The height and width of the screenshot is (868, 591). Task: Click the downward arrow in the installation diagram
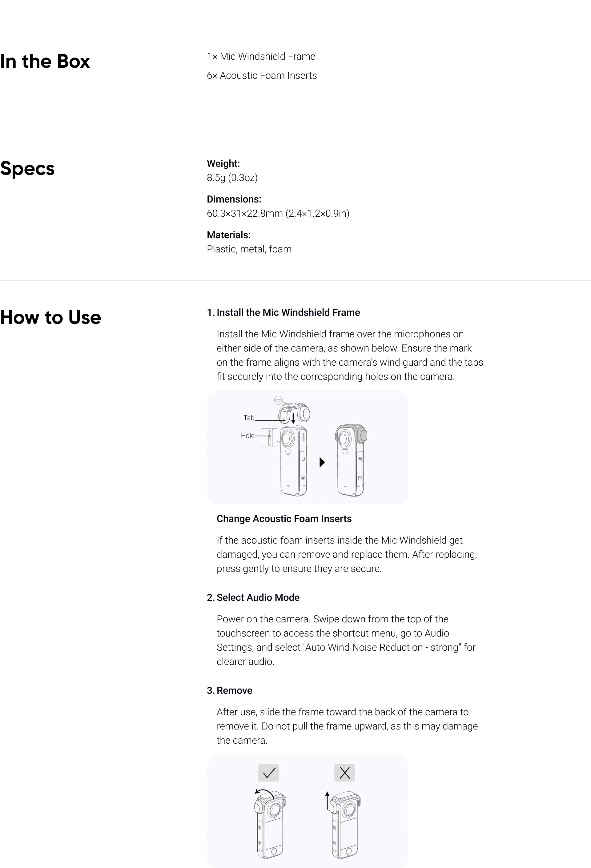coord(293,418)
